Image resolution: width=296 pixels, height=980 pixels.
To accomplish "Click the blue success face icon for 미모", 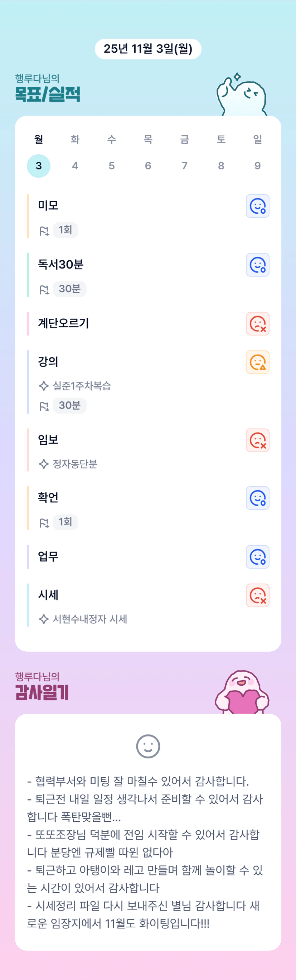I will click(258, 206).
